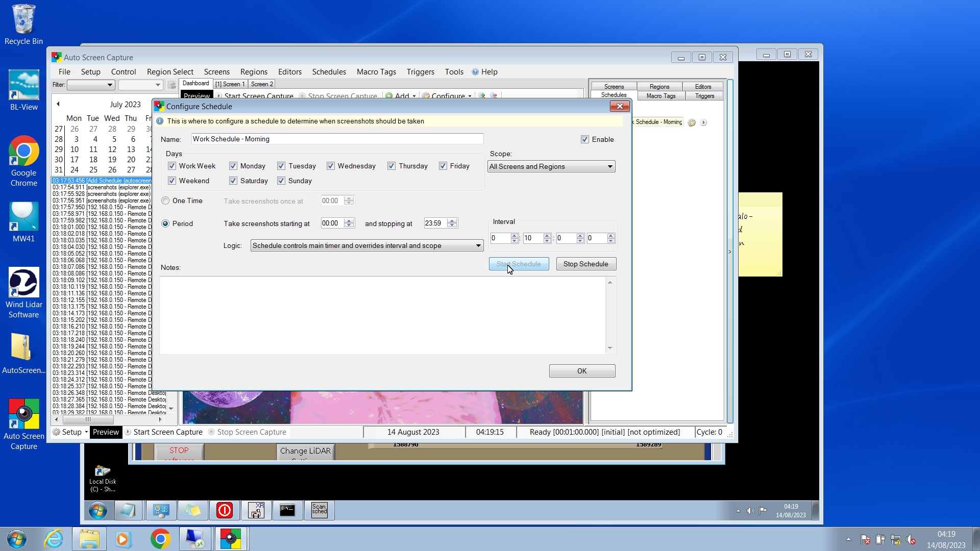Screen dimensions: 980x551
Task: Open the Schedules menu
Action: click(x=329, y=72)
